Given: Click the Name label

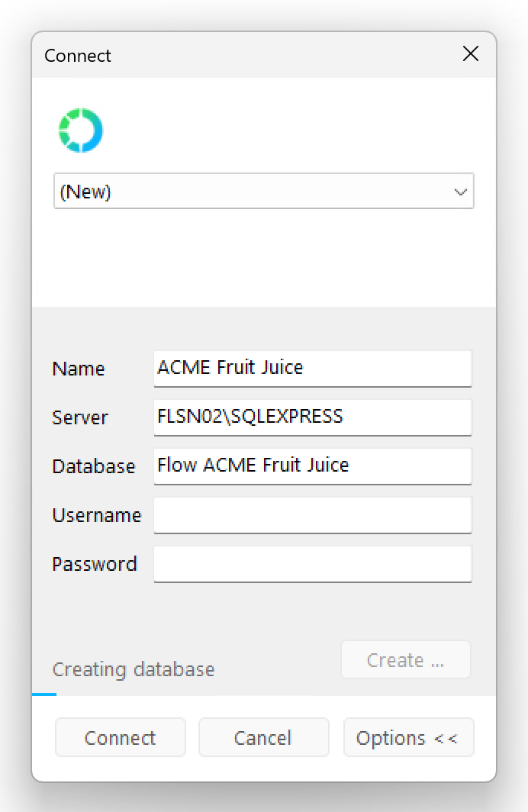Looking at the screenshot, I should [78, 369].
